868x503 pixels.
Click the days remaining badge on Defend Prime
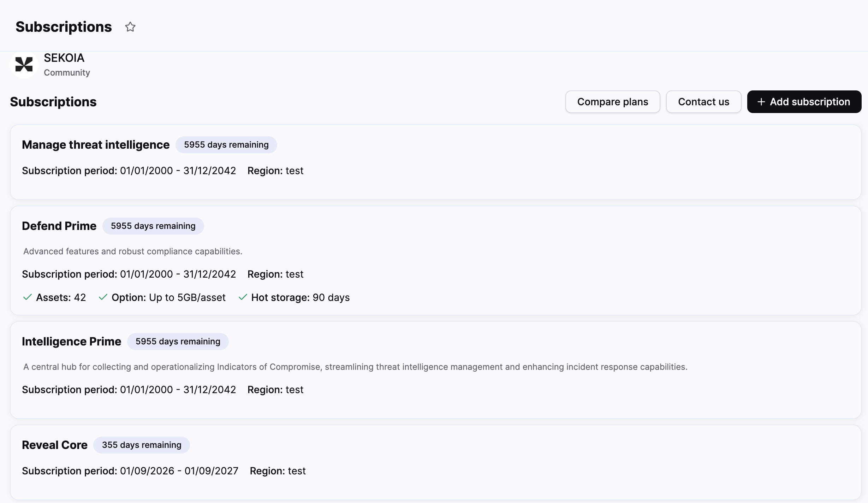(153, 226)
